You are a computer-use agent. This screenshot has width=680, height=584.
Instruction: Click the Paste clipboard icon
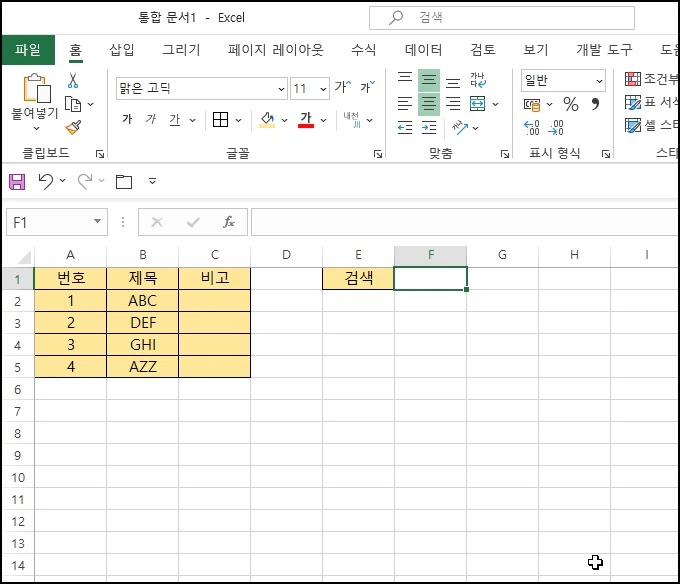pyautogui.click(x=37, y=89)
